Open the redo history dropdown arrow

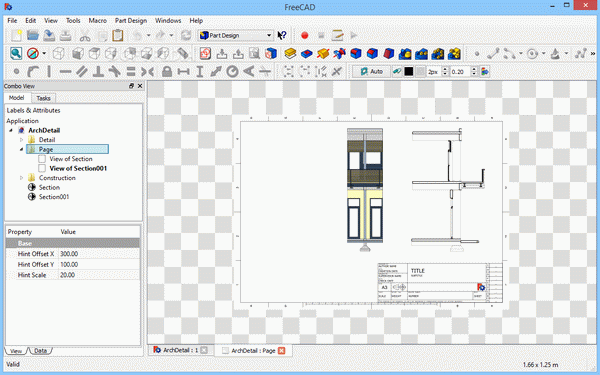point(171,35)
